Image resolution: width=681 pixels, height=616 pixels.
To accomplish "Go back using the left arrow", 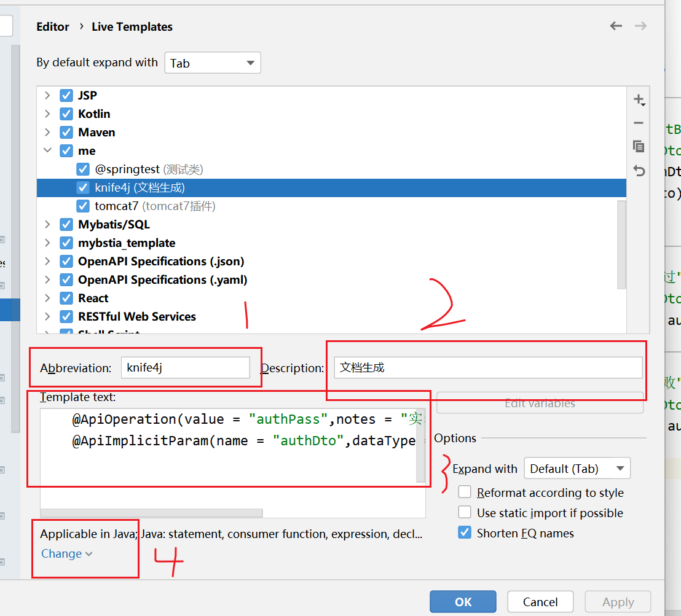I will click(616, 26).
